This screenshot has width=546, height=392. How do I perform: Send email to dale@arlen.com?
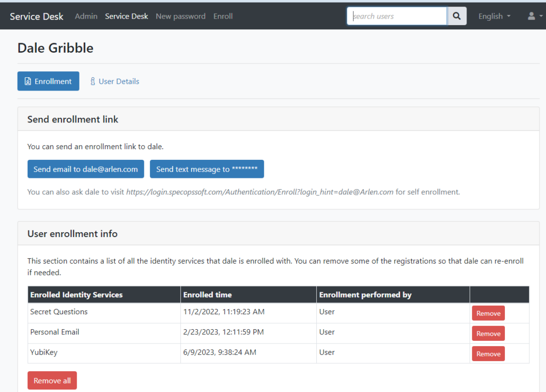click(86, 169)
